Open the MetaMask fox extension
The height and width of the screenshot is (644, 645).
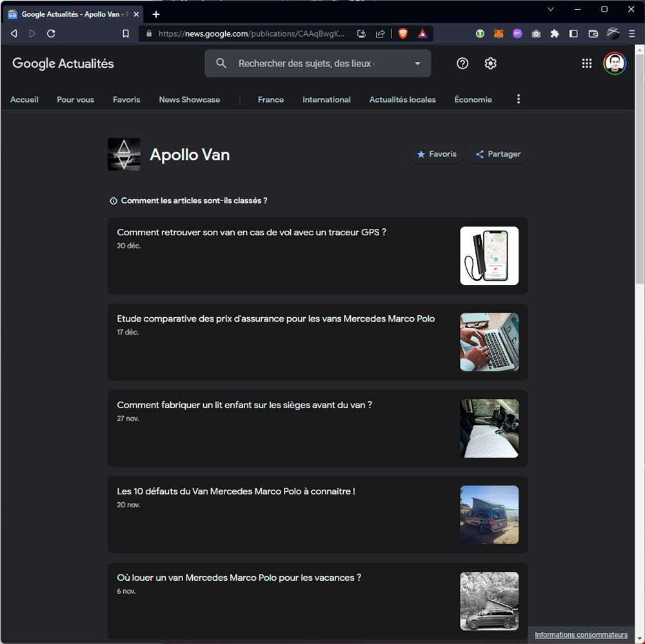[x=499, y=34]
